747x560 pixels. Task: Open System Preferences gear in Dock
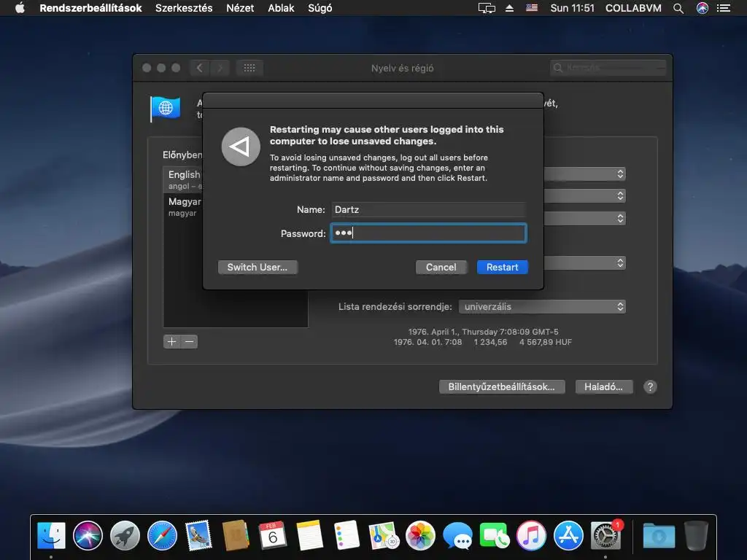pyautogui.click(x=605, y=535)
